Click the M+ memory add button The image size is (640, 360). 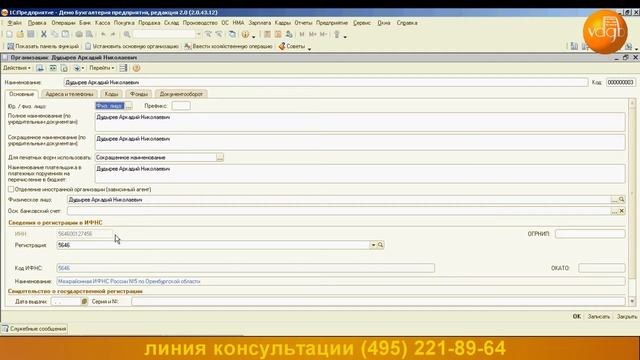pyautogui.click(x=313, y=35)
